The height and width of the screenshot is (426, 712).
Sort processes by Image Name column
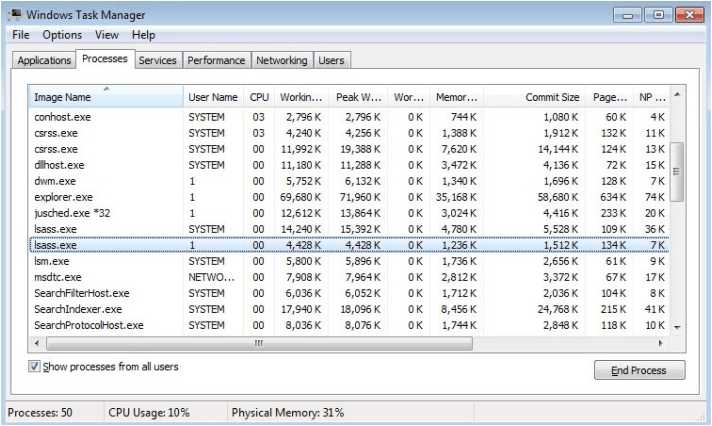[106, 97]
